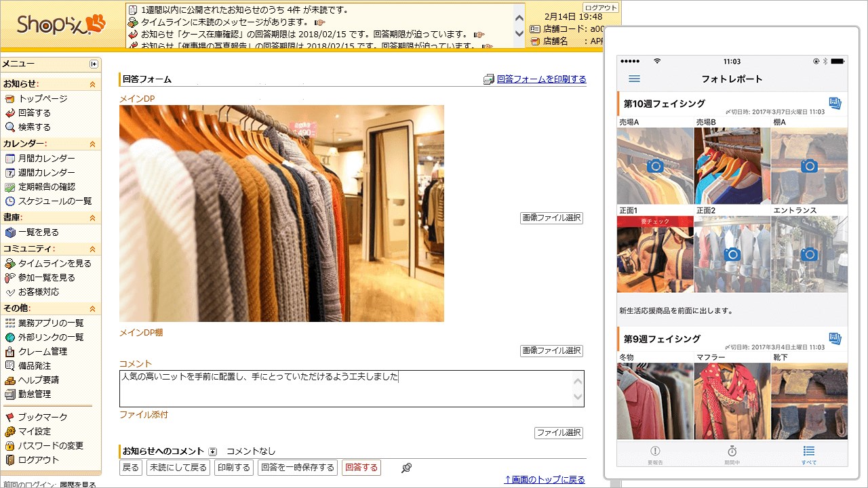Click the クレーム管理 clipboard icon
868x488 pixels.
10,352
